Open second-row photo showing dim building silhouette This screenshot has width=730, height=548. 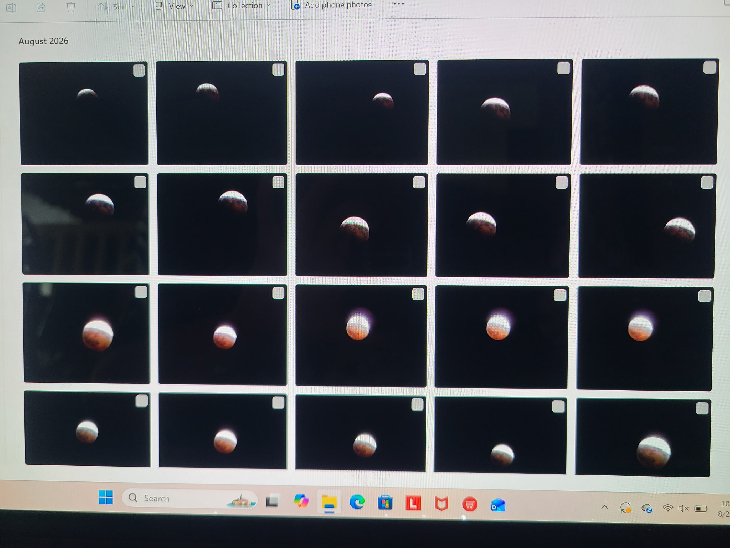point(85,224)
